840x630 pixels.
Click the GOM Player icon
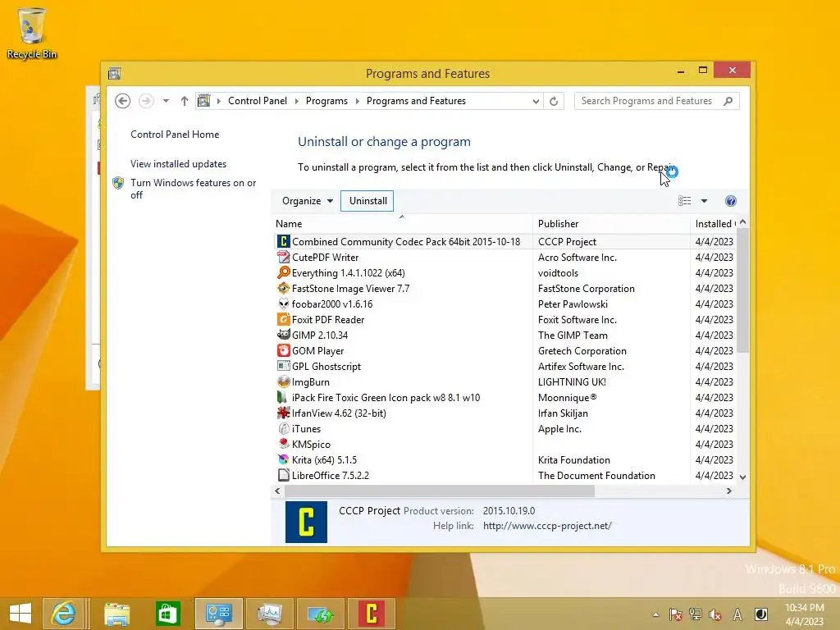[x=283, y=351]
